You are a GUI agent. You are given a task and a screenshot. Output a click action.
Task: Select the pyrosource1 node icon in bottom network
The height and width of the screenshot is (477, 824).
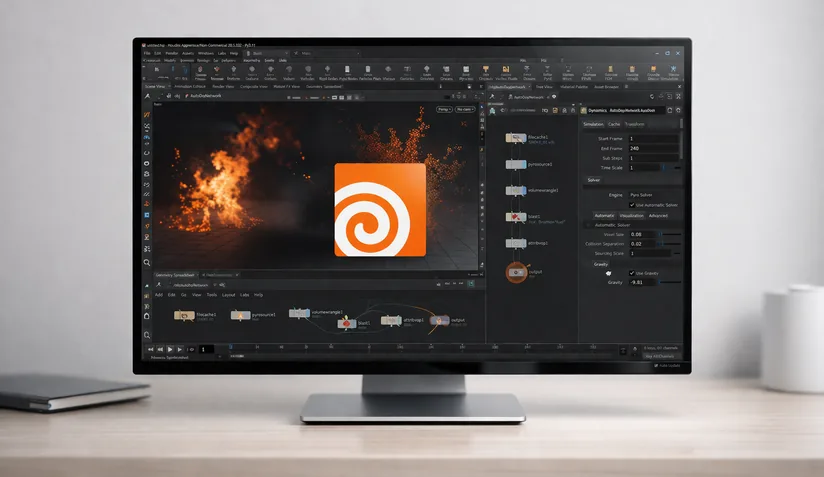point(240,315)
